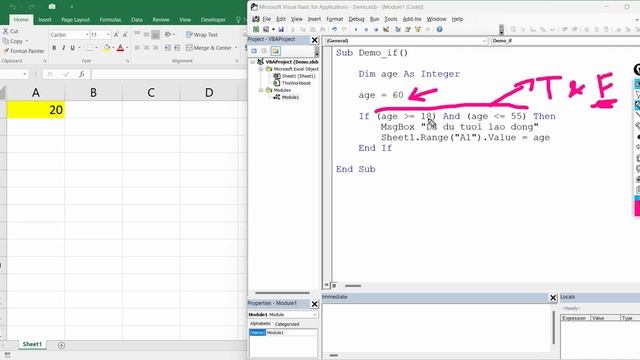Click Format Painter in Excel clipboard group

click(24, 51)
